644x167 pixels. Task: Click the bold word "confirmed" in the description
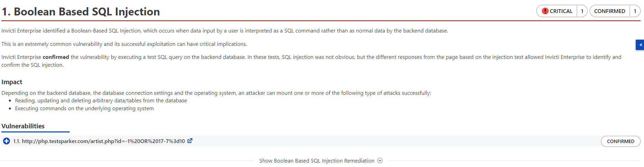(x=56, y=57)
